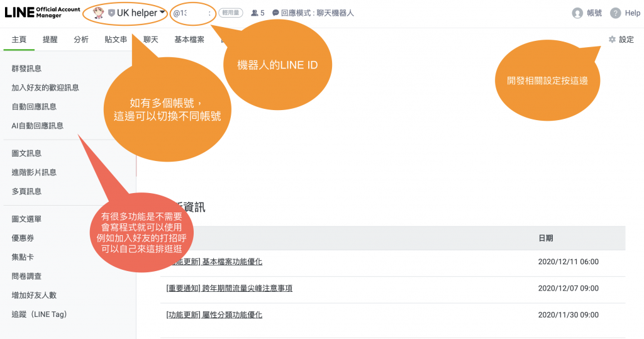
Task: Open the 屬性分類功能優化 news link
Action: click(x=232, y=314)
